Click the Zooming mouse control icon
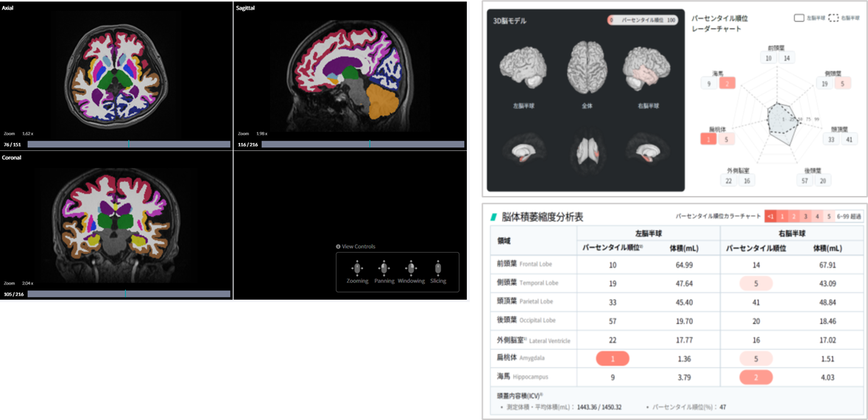This screenshot has width=868, height=420. (357, 268)
